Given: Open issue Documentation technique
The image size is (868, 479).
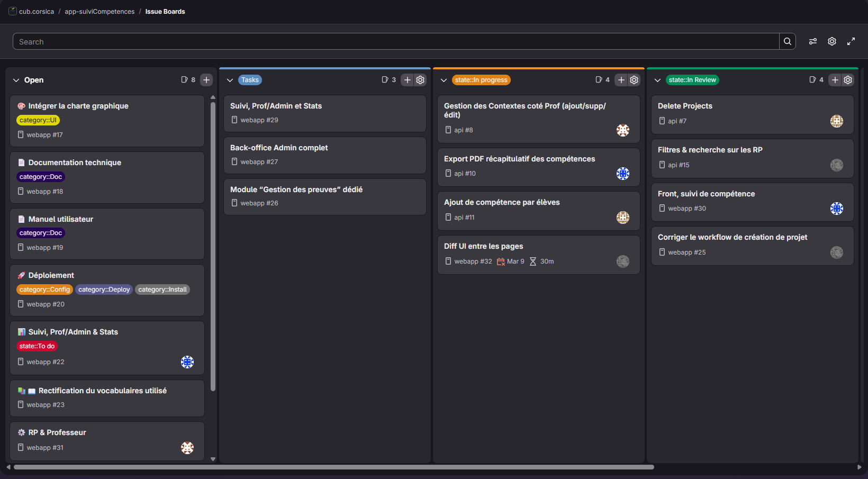Looking at the screenshot, I should [75, 162].
